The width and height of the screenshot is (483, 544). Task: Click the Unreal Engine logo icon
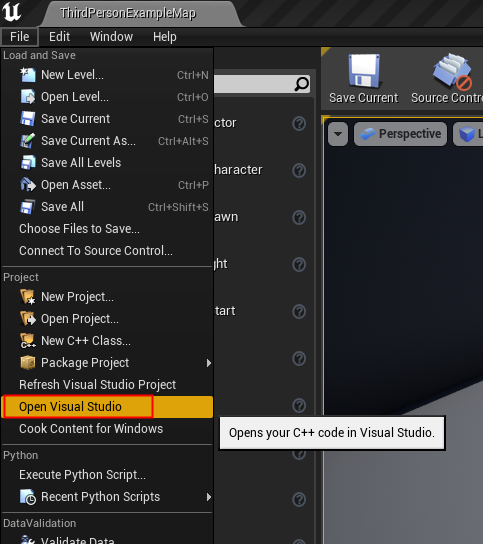point(11,12)
